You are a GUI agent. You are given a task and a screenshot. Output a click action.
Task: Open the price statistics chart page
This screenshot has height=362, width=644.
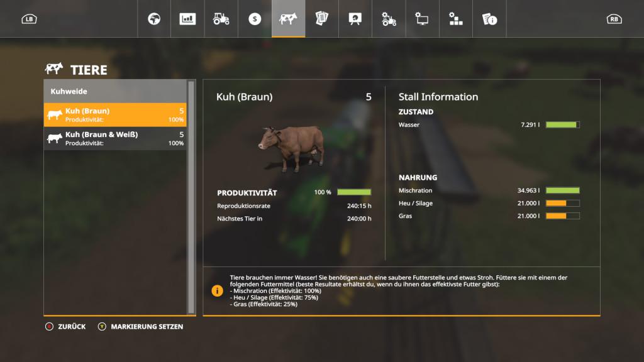(187, 19)
